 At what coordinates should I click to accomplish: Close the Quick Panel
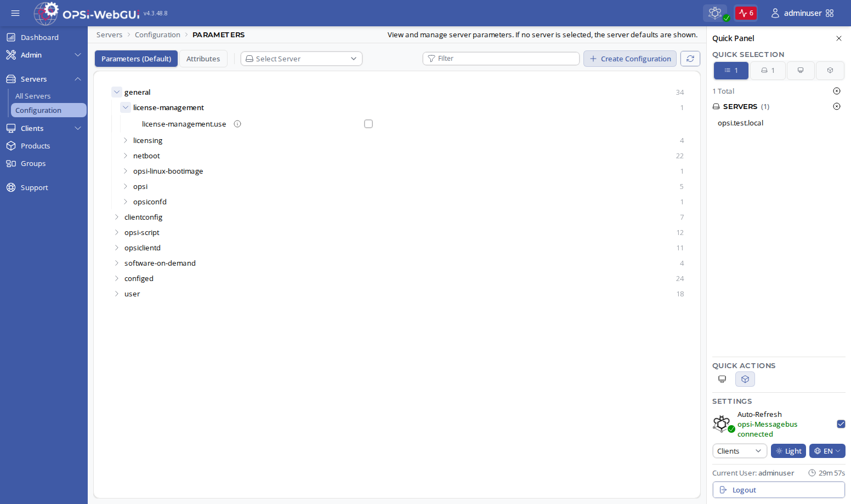click(x=839, y=38)
